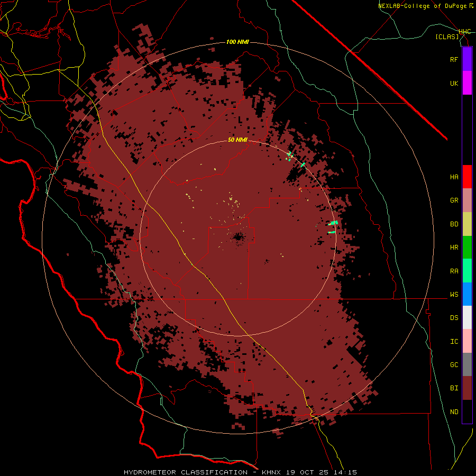476x476 pixels.
Task: Click the DS white legend swatch
Action: pos(467,317)
